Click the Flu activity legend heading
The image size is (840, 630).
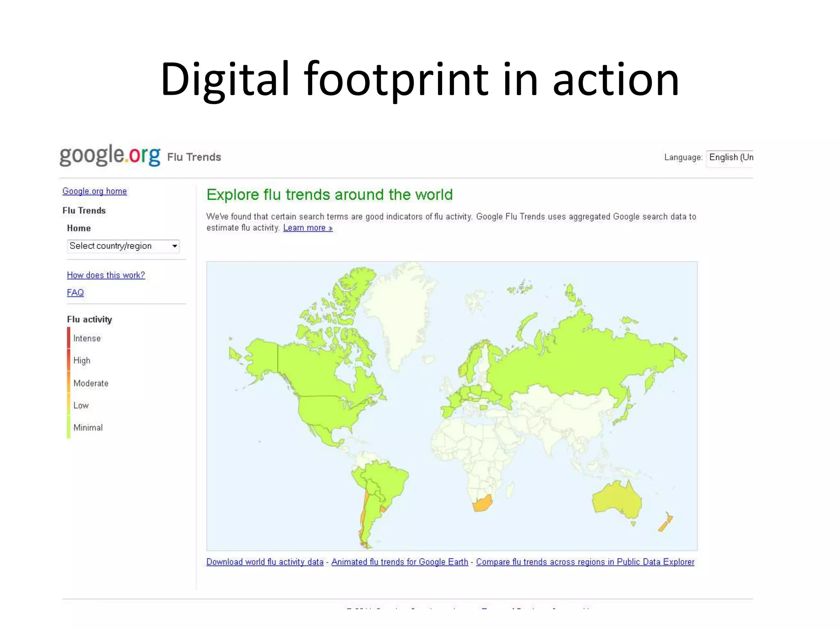point(89,320)
